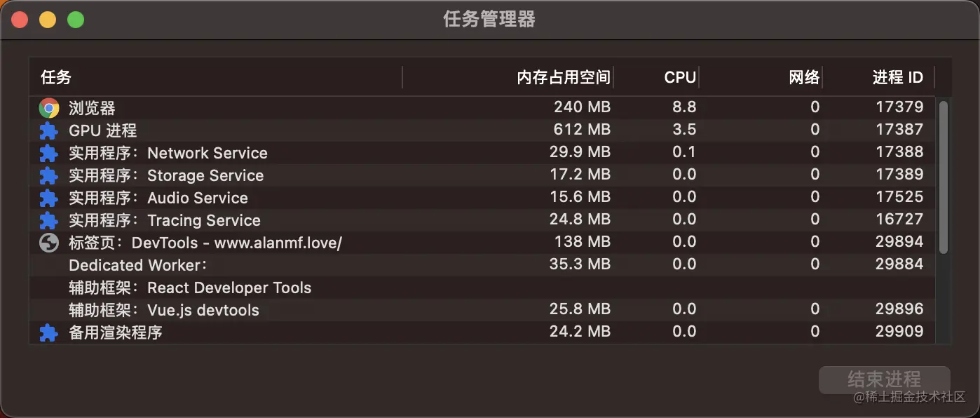Click the Chrome icon beside 浏览器
Screen dimensions: 980x418
coord(48,108)
